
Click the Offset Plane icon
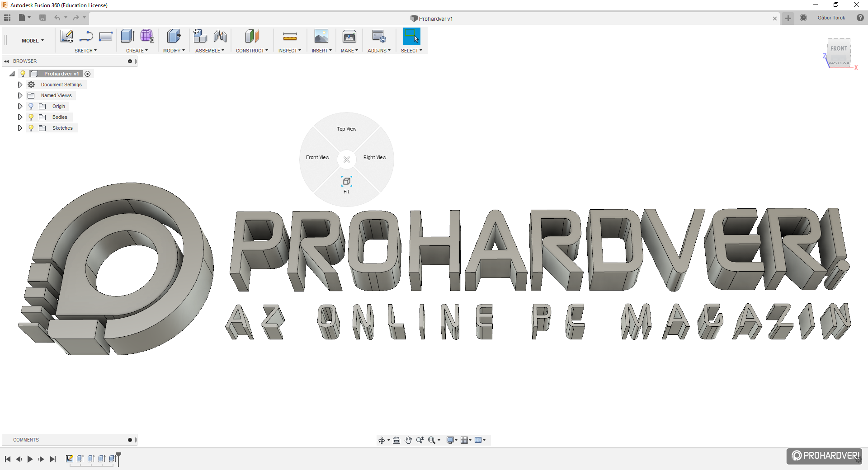point(252,36)
